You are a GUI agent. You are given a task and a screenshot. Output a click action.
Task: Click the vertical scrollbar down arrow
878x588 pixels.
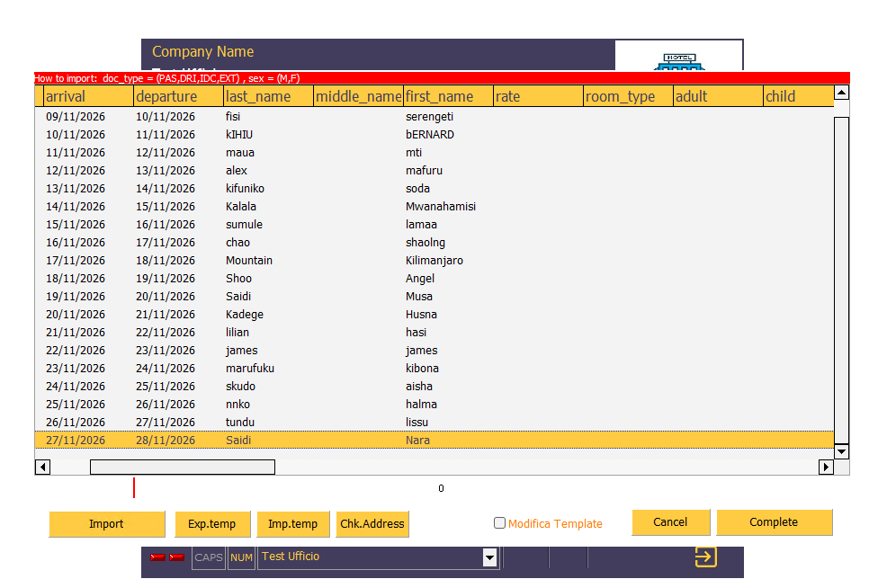(x=841, y=451)
